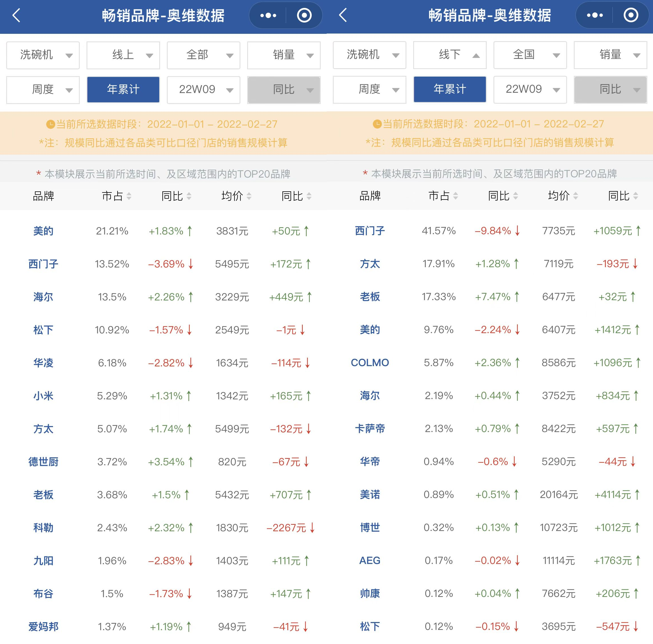Open left panel grey 同比 dropdown

[284, 90]
